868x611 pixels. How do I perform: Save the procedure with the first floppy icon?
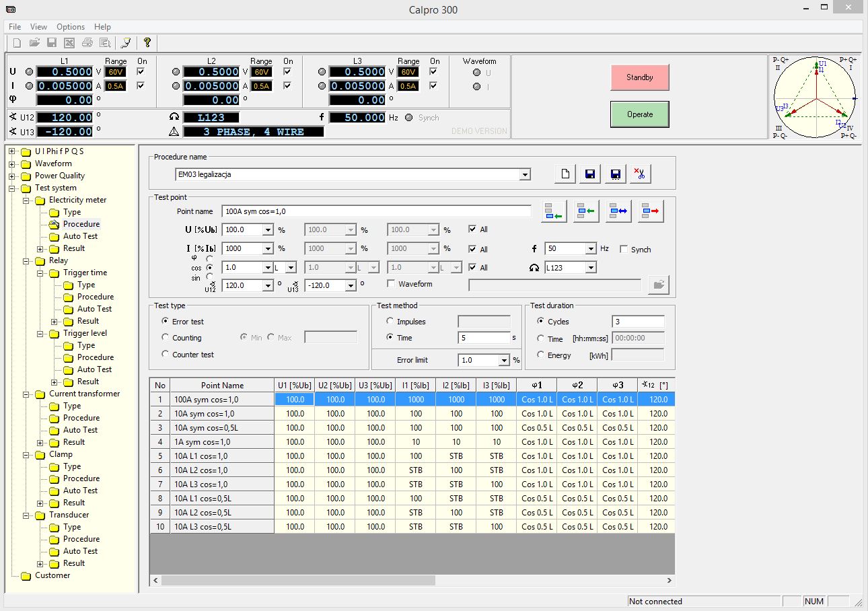click(x=590, y=174)
